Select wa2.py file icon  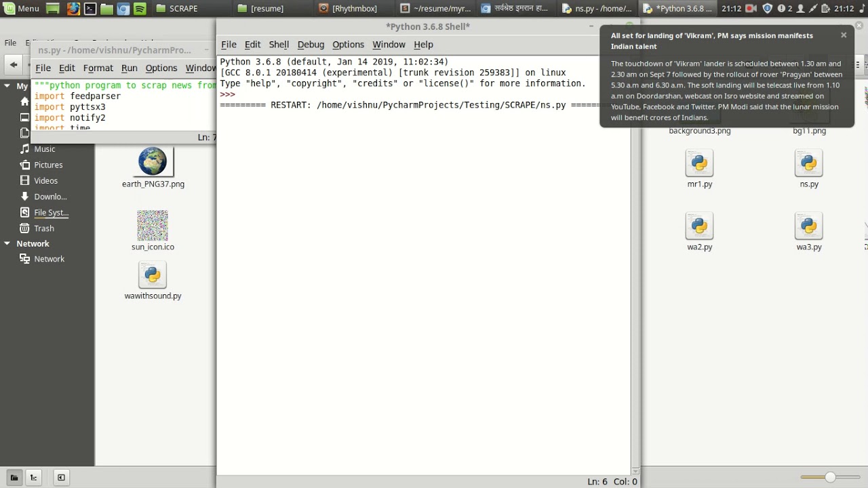click(699, 226)
